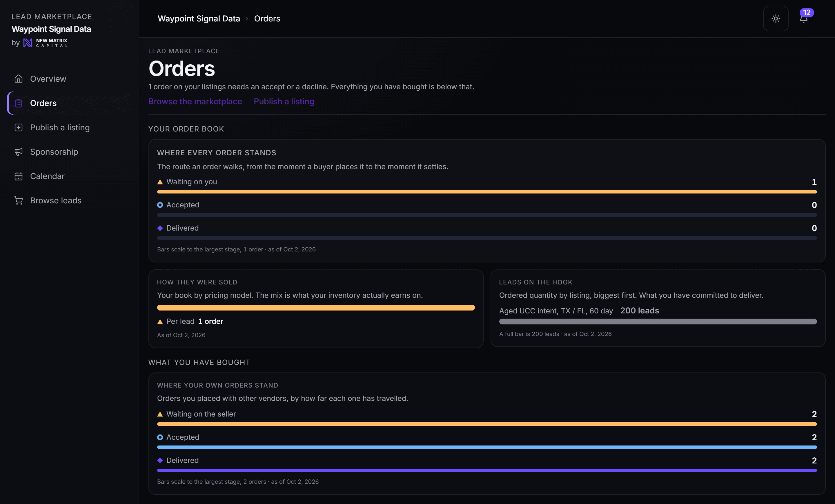Click the "WHERE YOUR OWN ORDERS STAND" heading
Viewport: 835px width, 504px height.
tap(217, 385)
